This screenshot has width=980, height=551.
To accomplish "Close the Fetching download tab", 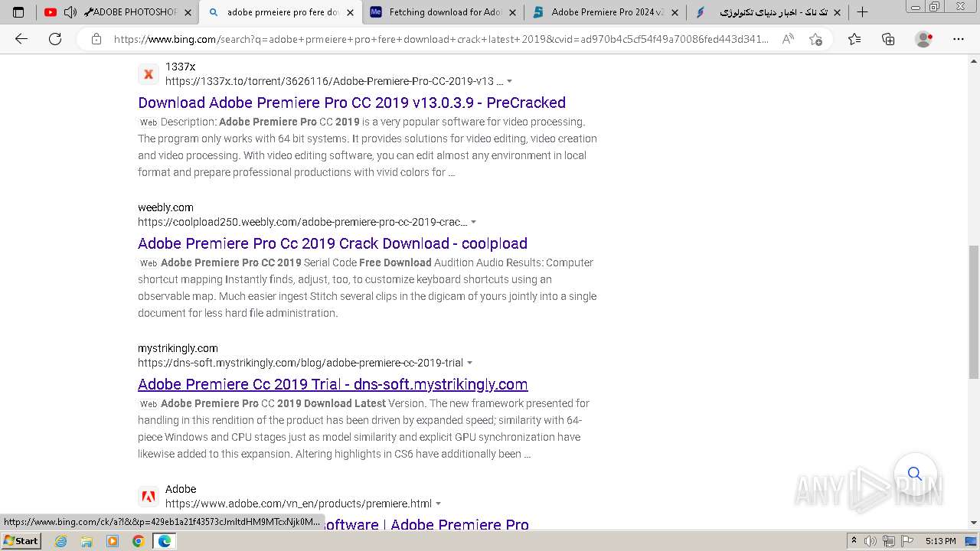I will point(512,12).
